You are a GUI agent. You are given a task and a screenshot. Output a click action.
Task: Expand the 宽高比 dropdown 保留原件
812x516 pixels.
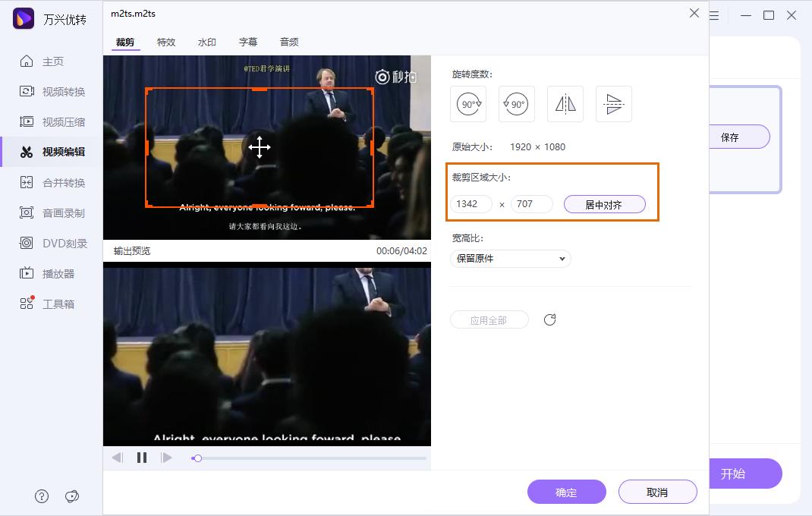(x=511, y=259)
